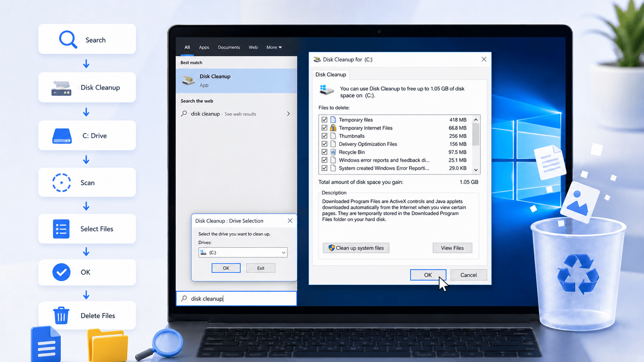Switch to the Apps search tab
Screen dimensions: 644x362
coord(204,47)
